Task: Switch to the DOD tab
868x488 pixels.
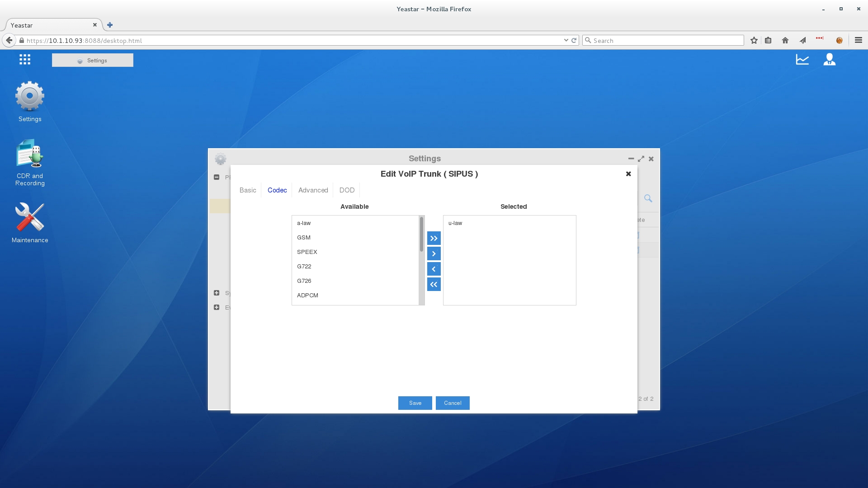Action: (x=347, y=190)
